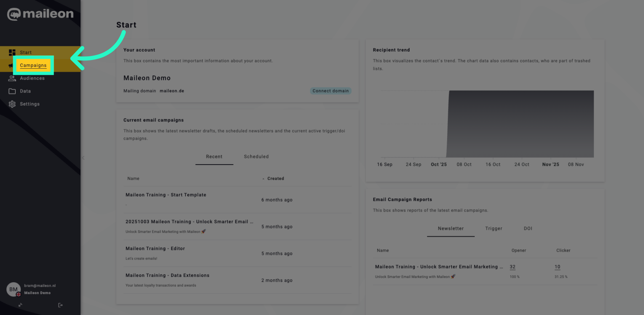Click the Name header in the reports table
Screen dimensions: 644x315
pyautogui.click(x=383, y=250)
